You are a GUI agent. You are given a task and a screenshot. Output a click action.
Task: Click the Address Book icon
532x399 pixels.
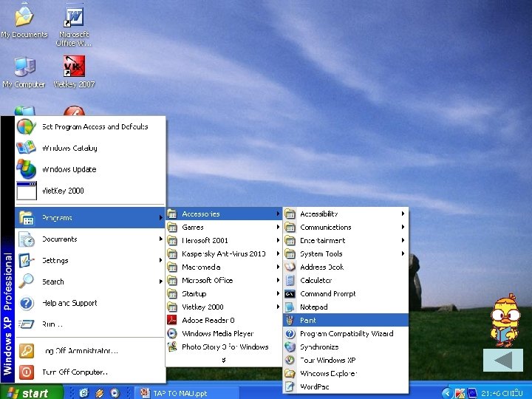(290, 267)
